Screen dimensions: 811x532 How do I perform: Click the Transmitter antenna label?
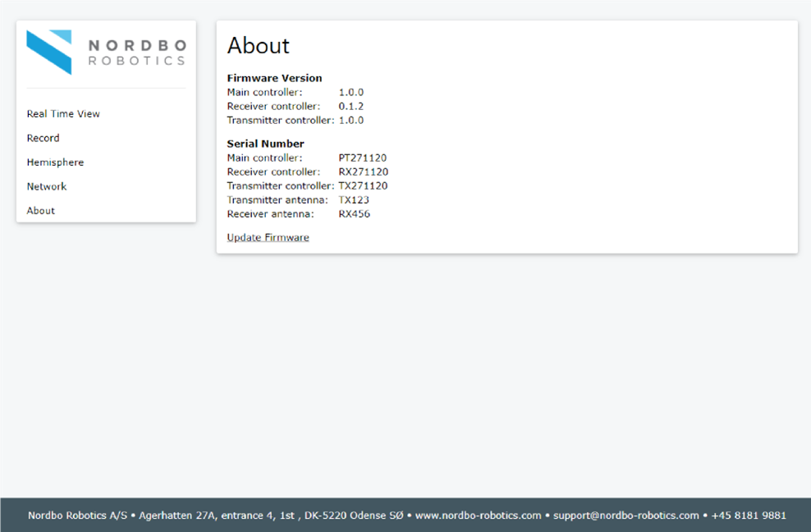point(277,199)
